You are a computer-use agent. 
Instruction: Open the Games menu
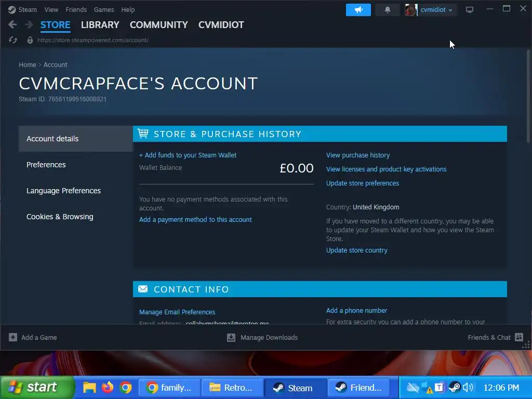104,9
